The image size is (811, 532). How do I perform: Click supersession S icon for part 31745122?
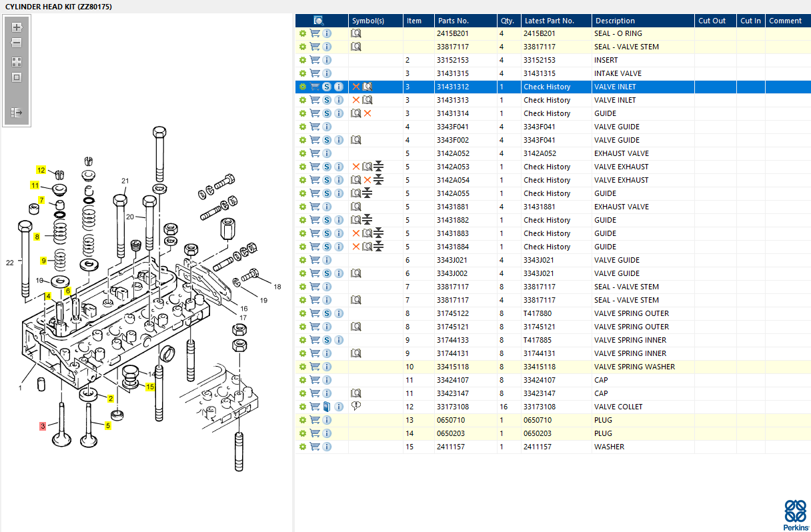point(327,313)
